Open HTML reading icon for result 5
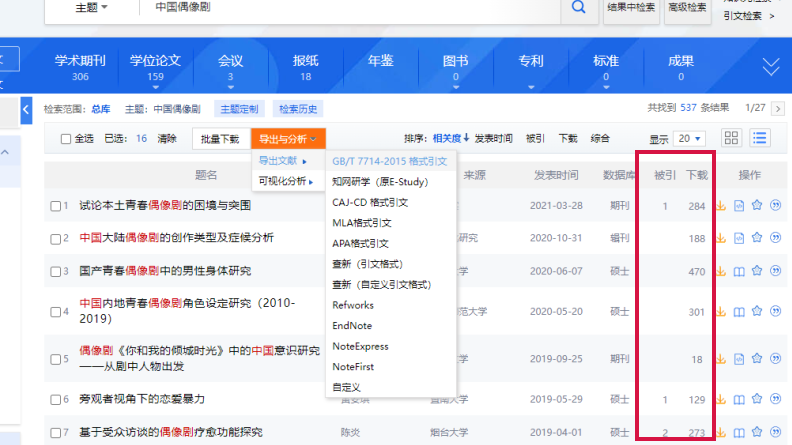 (x=739, y=359)
